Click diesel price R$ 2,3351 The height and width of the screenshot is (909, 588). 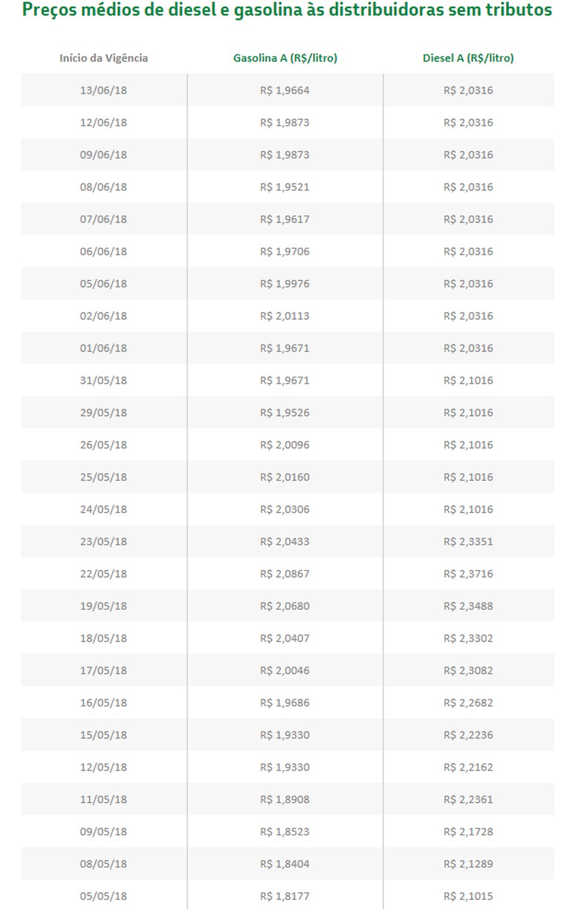coord(468,542)
